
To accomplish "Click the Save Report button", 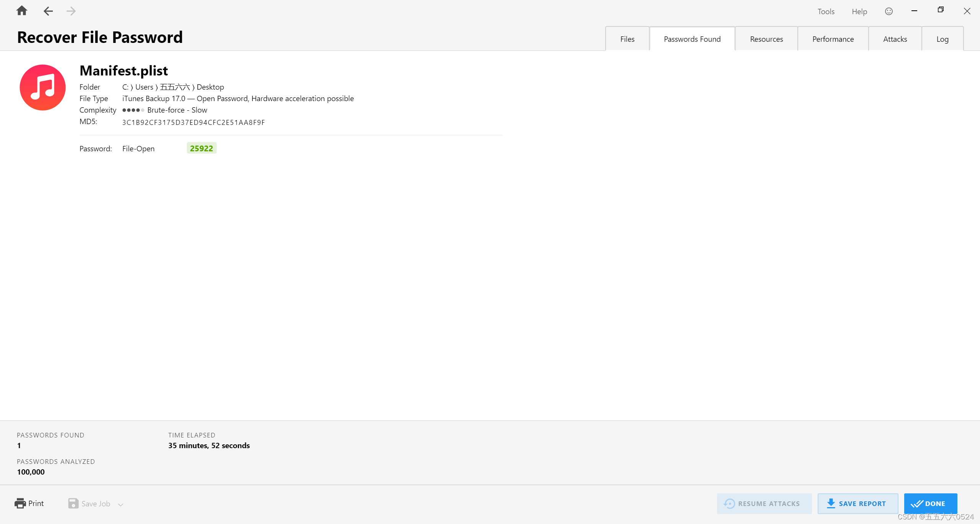I will tap(857, 503).
